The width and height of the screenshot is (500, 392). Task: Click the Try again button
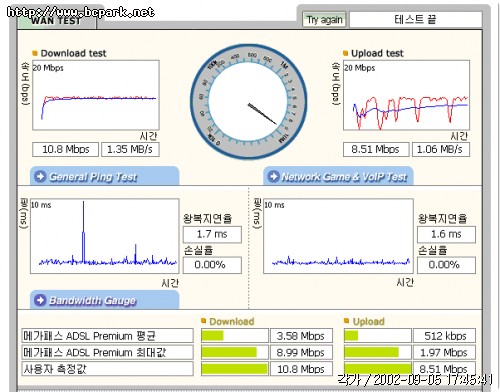tap(324, 20)
